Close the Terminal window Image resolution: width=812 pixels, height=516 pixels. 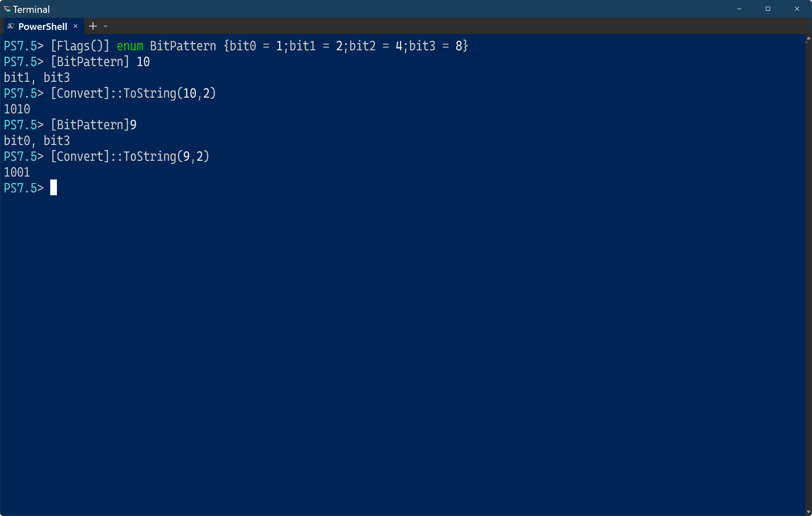[797, 9]
